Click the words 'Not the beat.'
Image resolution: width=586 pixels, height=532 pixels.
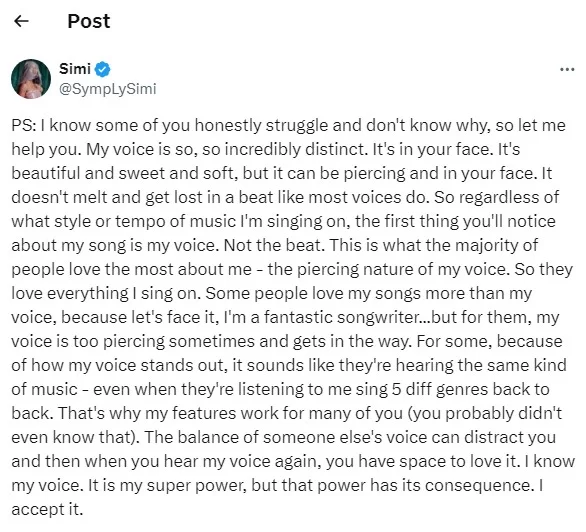[274, 245]
